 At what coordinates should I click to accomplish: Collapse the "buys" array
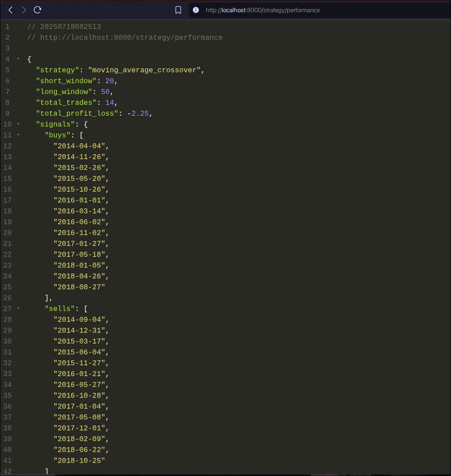tap(18, 135)
